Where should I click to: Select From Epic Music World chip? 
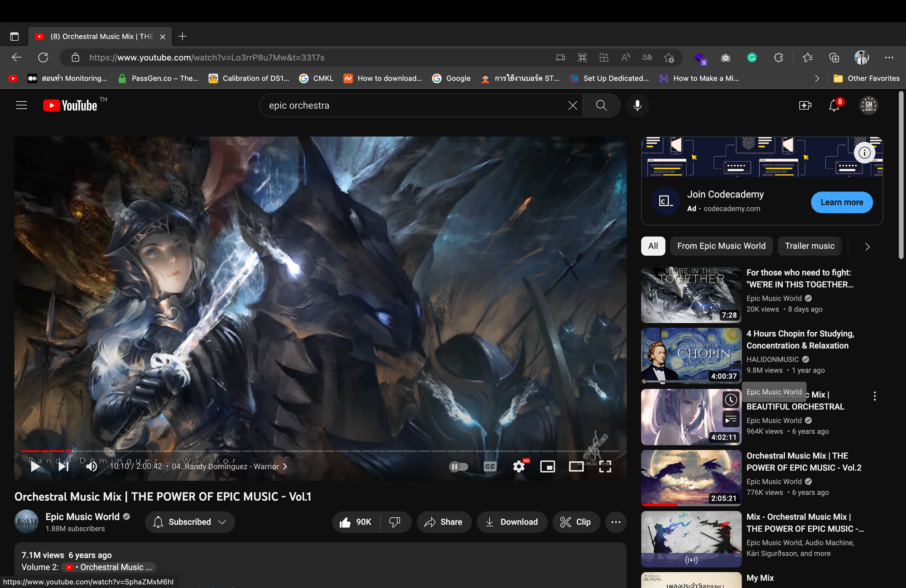click(721, 246)
